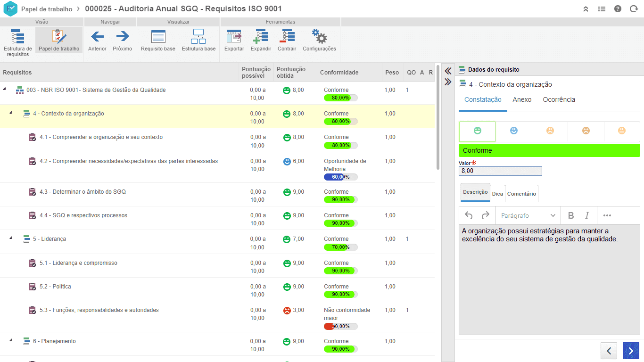Click the 60,00% blue bar of row 4.2
Viewport: 644px width, 362px height.
tap(340, 177)
